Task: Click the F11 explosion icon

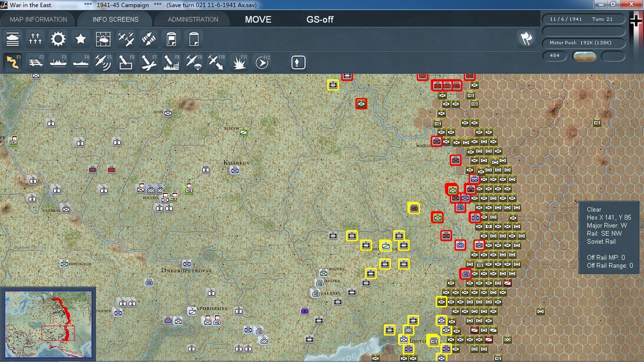Action: [x=239, y=62]
